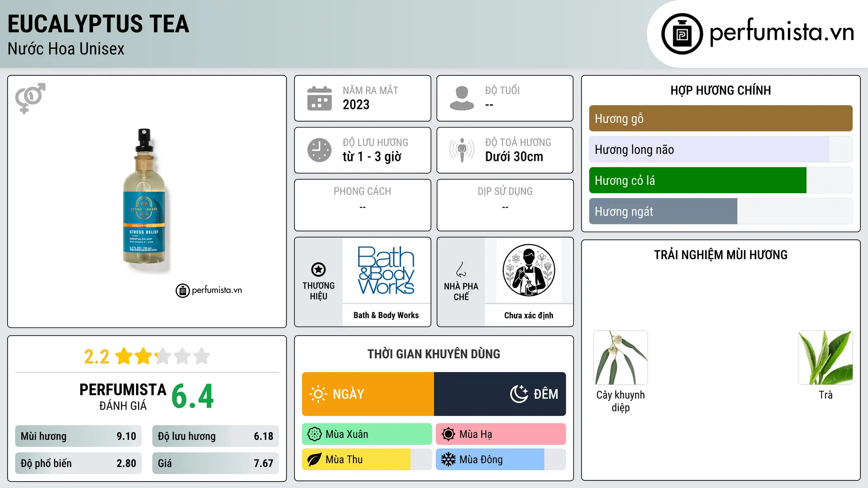Click the perfumer silhouette round icon

click(x=529, y=270)
